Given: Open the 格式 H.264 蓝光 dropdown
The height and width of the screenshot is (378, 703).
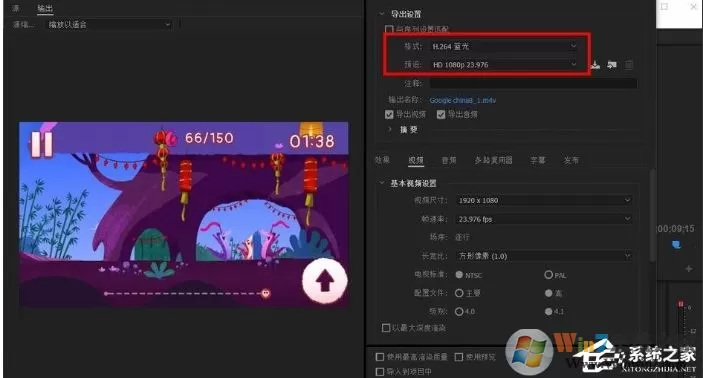Looking at the screenshot, I should tap(503, 46).
